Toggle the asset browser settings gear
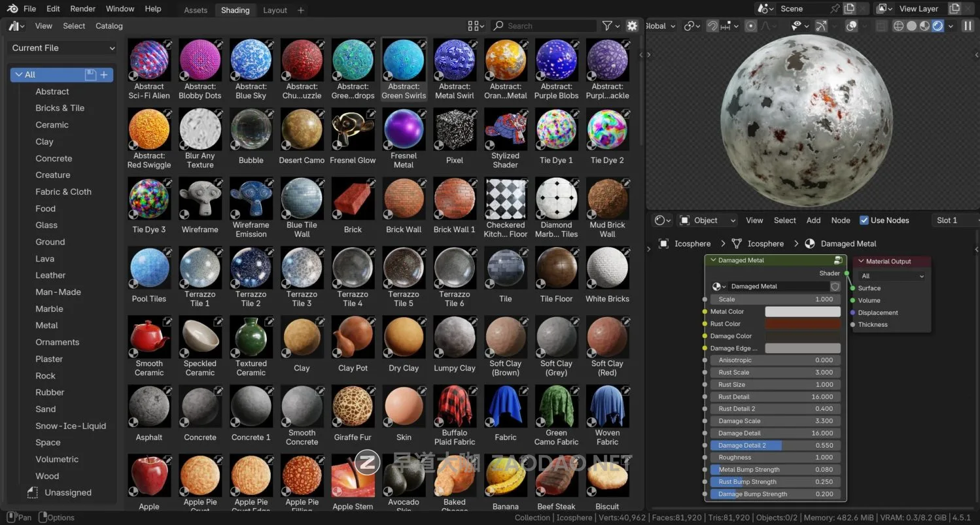 coord(632,25)
